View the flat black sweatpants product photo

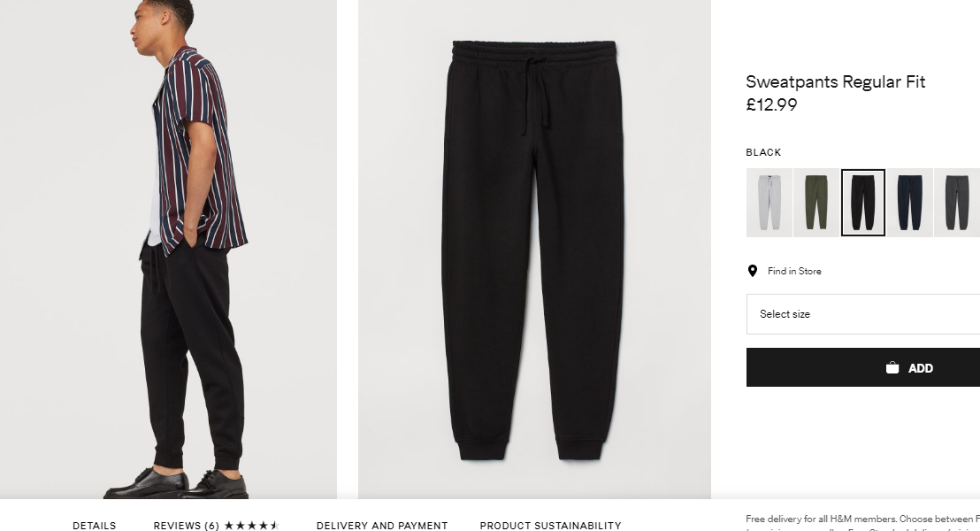(x=534, y=250)
